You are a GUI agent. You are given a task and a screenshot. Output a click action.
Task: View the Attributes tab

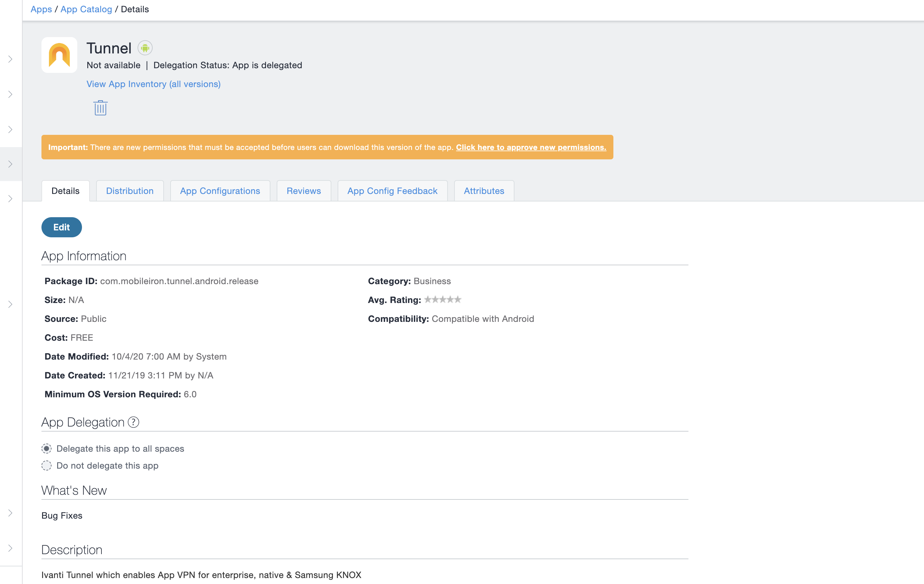(x=484, y=190)
